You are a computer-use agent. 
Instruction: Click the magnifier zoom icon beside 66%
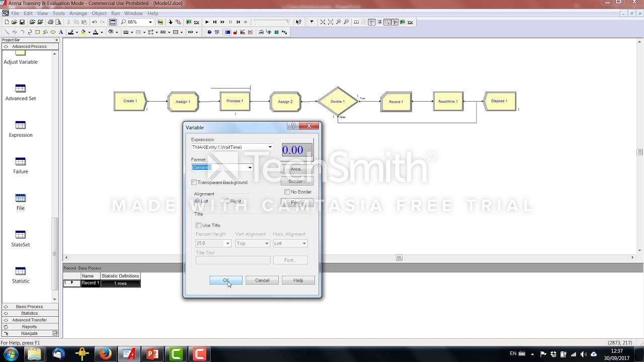pos(123,22)
